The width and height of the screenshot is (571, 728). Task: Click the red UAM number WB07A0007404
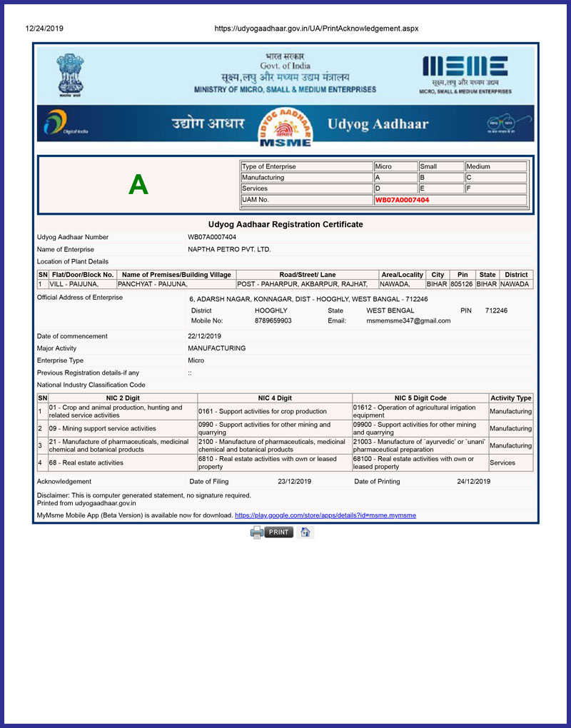[x=403, y=200]
